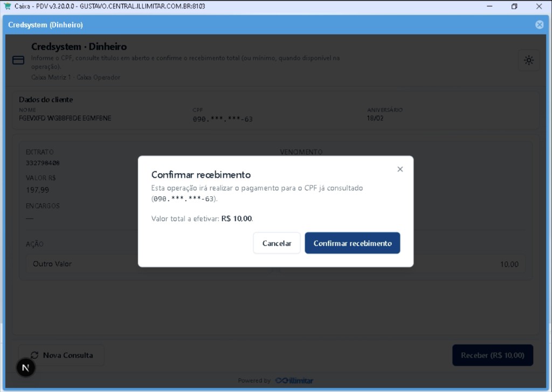
Task: Minimize the Caixa PDV window
Action: (x=489, y=6)
